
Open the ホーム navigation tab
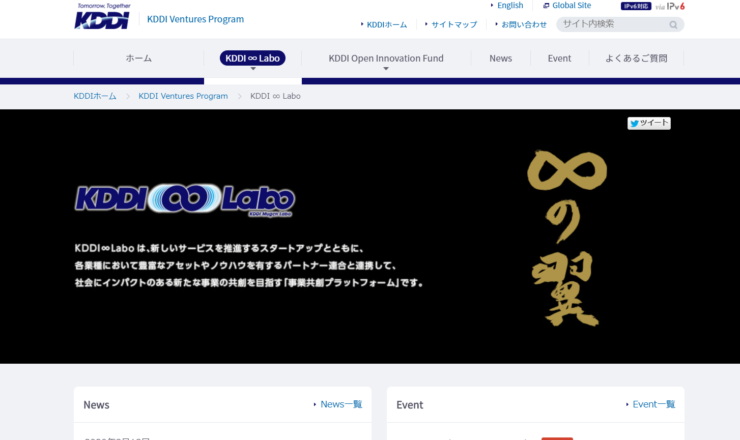coord(139,59)
